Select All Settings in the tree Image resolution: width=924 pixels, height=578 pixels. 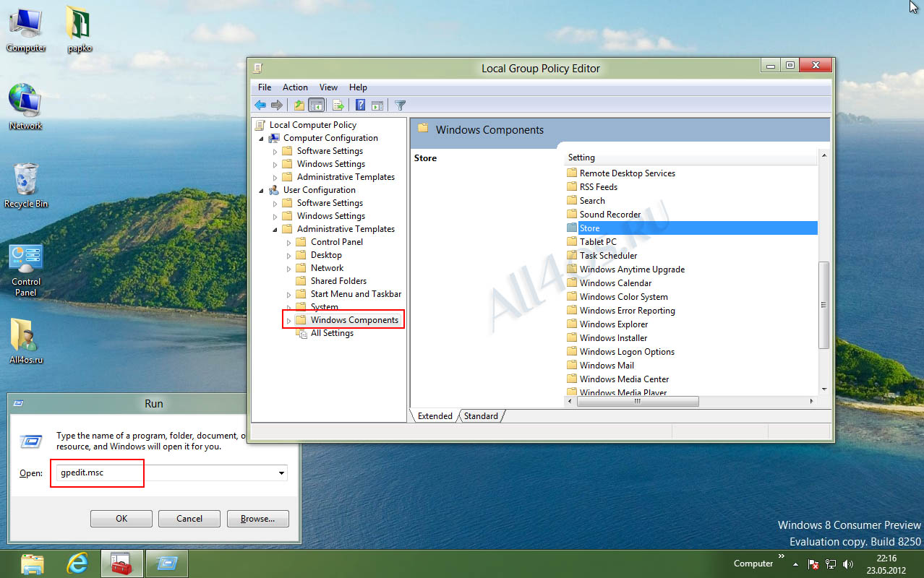point(325,333)
